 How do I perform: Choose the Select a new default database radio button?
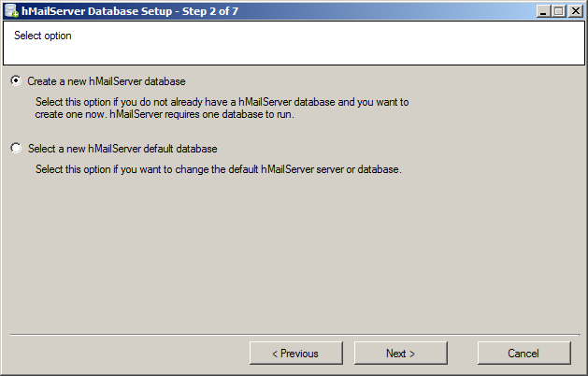point(16,149)
